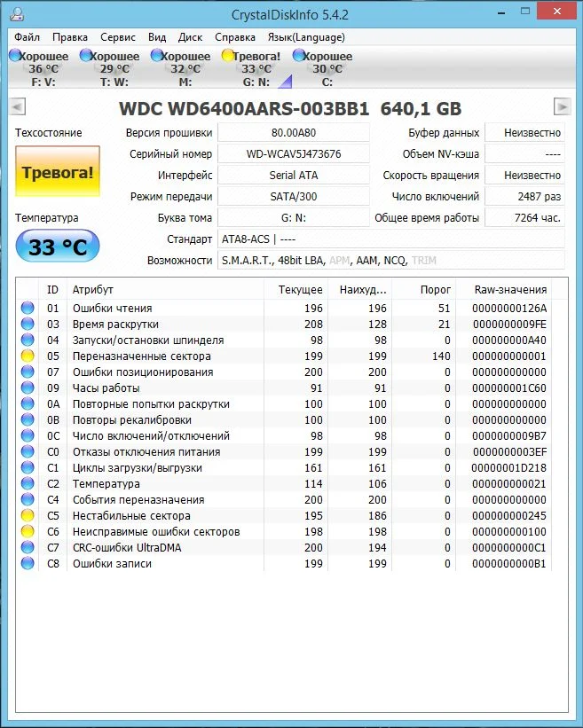
Task: Select disk C: status orb
Action: tap(299, 56)
